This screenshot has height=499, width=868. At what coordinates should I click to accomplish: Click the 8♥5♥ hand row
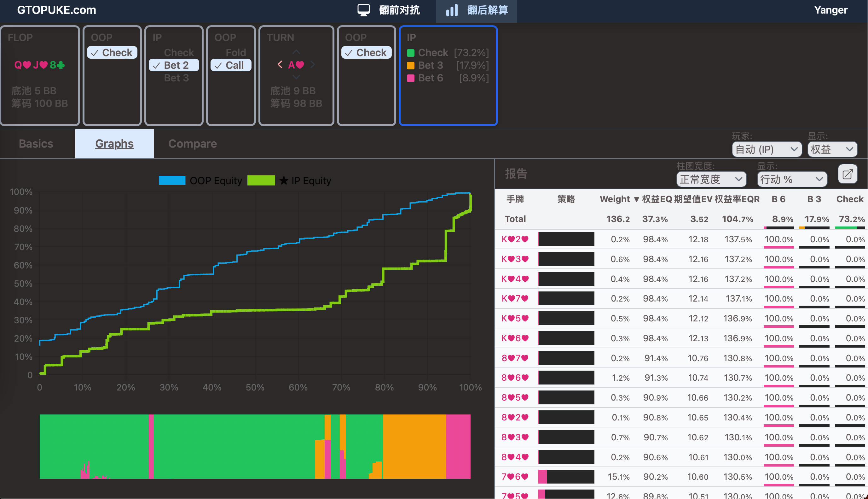click(681, 397)
